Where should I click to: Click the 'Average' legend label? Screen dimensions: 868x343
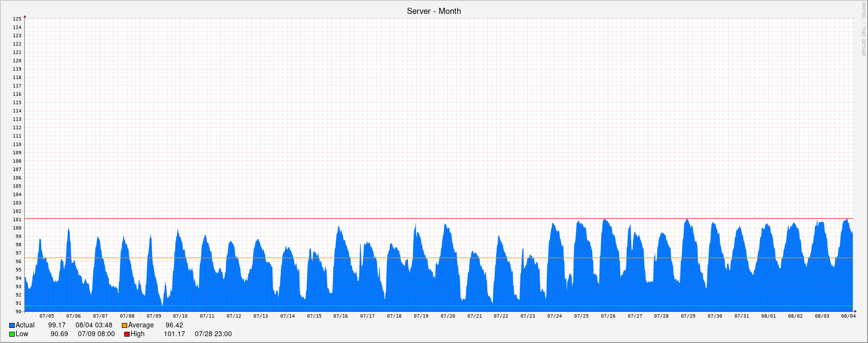point(141,325)
